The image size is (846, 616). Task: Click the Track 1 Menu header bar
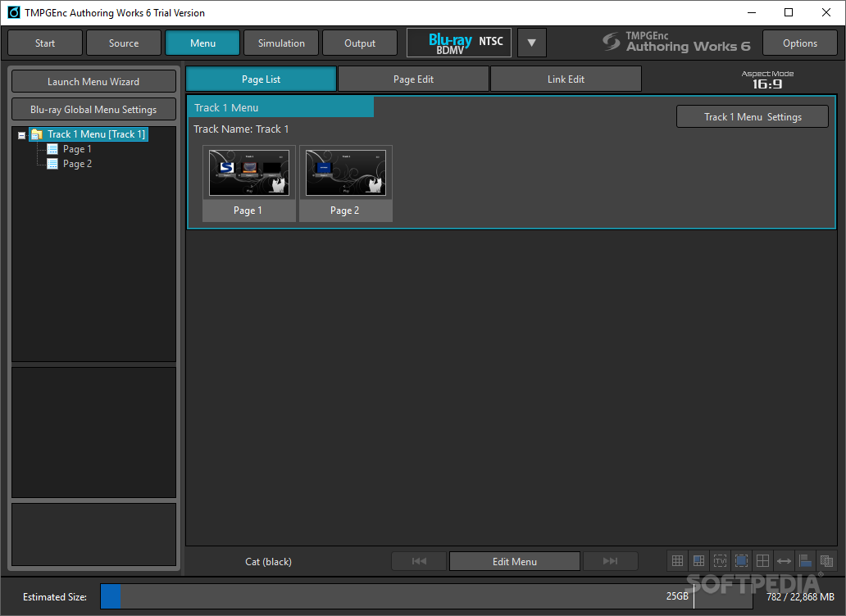coord(280,107)
